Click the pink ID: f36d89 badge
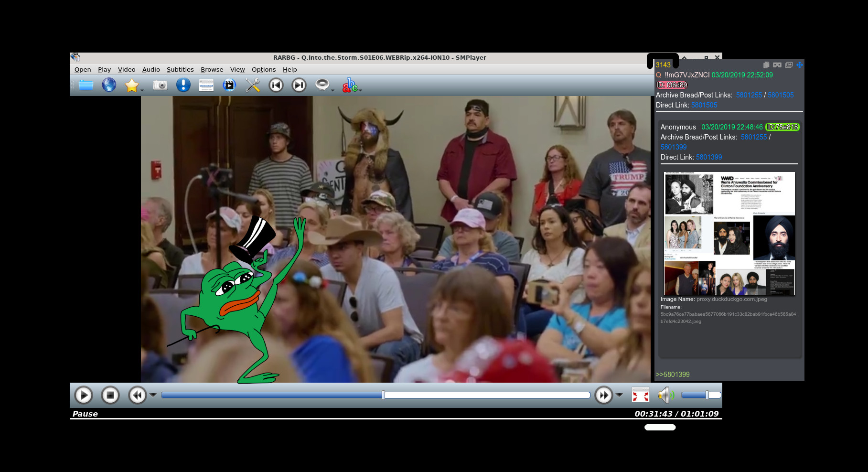 coord(672,85)
